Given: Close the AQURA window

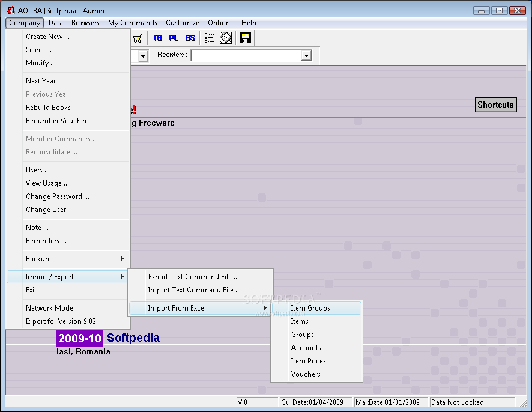Looking at the screenshot, I should tap(518, 11).
